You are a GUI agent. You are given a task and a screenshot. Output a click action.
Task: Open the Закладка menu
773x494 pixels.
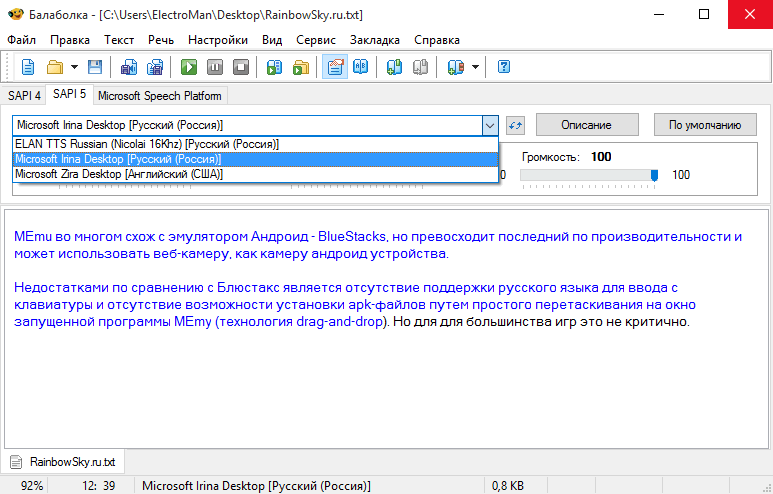click(375, 40)
